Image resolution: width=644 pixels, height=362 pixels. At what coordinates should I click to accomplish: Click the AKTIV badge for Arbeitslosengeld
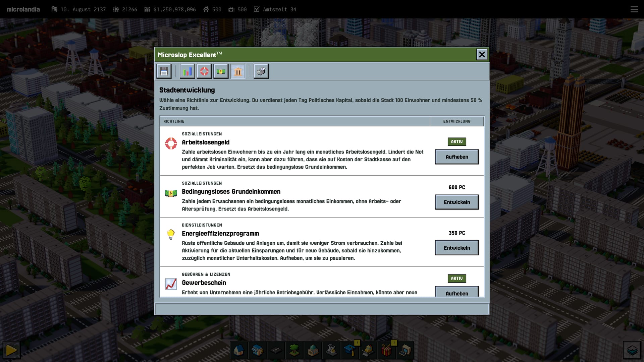click(457, 142)
